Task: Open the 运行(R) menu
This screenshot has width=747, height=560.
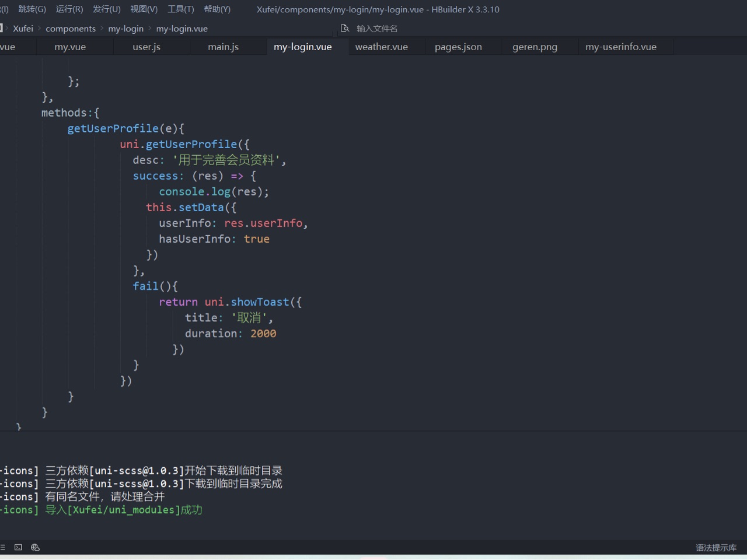Action: click(69, 9)
